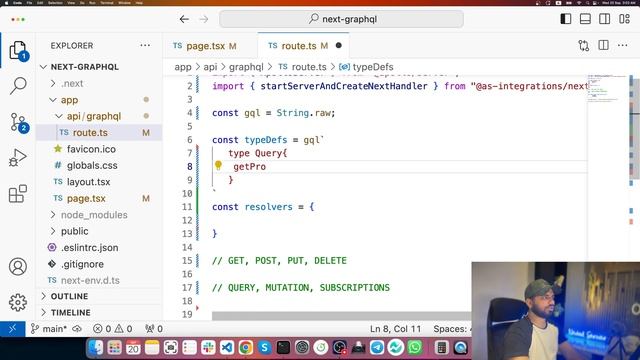
Task: Toggle the bottom panel
Action: [x=585, y=19]
